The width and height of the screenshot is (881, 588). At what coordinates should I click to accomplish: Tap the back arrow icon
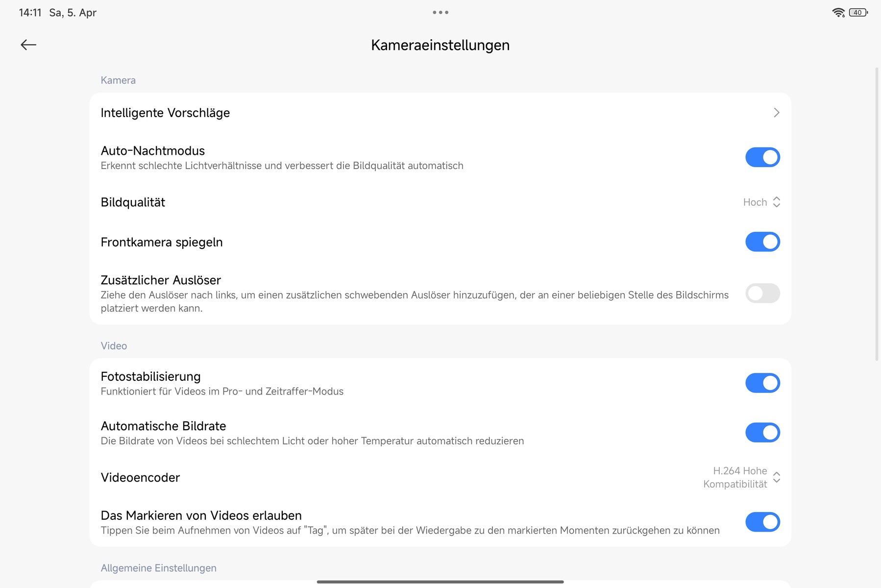click(x=28, y=45)
